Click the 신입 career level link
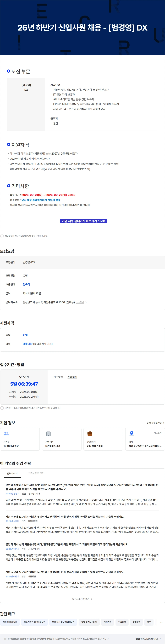The image size is (165, 644). coord(25,335)
